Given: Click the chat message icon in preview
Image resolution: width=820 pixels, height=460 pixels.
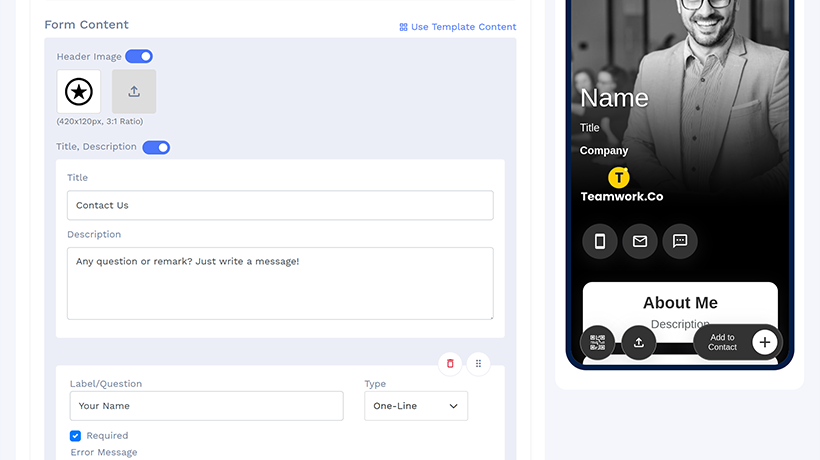Looking at the screenshot, I should (680, 241).
